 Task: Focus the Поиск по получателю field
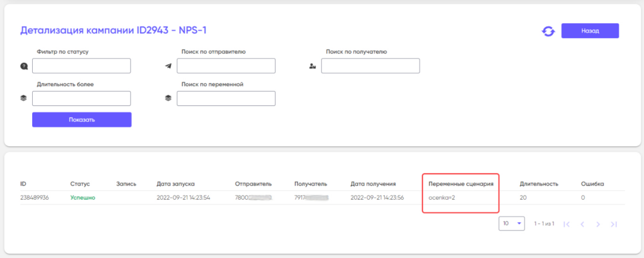tap(370, 66)
